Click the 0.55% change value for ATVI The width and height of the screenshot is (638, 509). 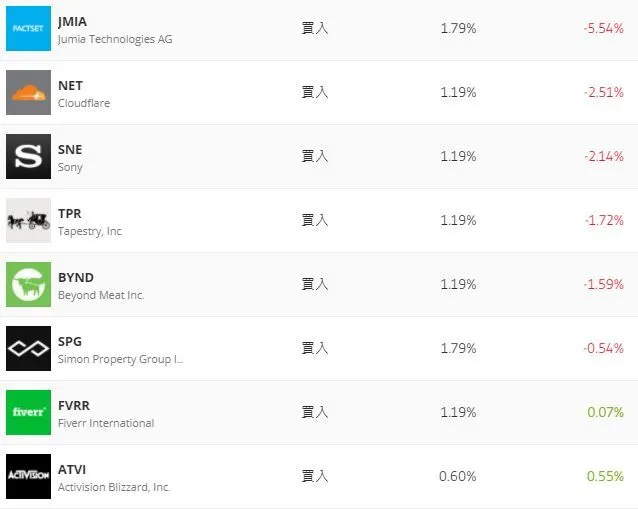[x=605, y=476]
